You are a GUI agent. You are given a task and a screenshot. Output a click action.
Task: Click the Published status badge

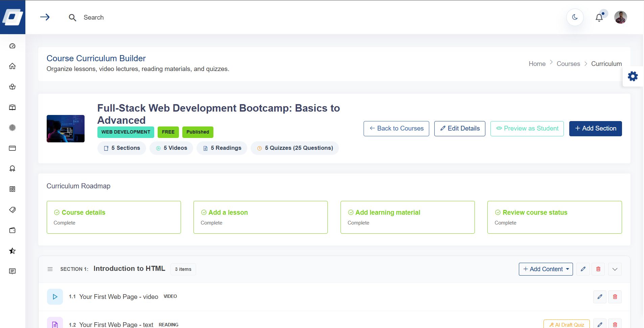[x=198, y=132]
